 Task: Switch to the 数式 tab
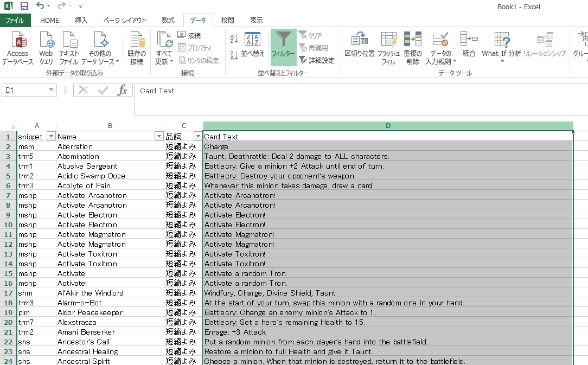168,20
